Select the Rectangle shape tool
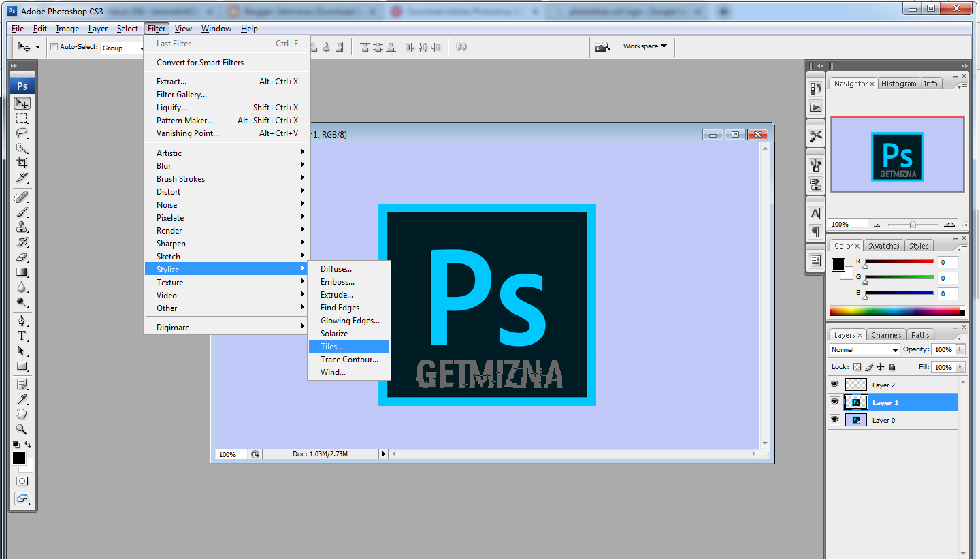This screenshot has width=980, height=559. (22, 366)
